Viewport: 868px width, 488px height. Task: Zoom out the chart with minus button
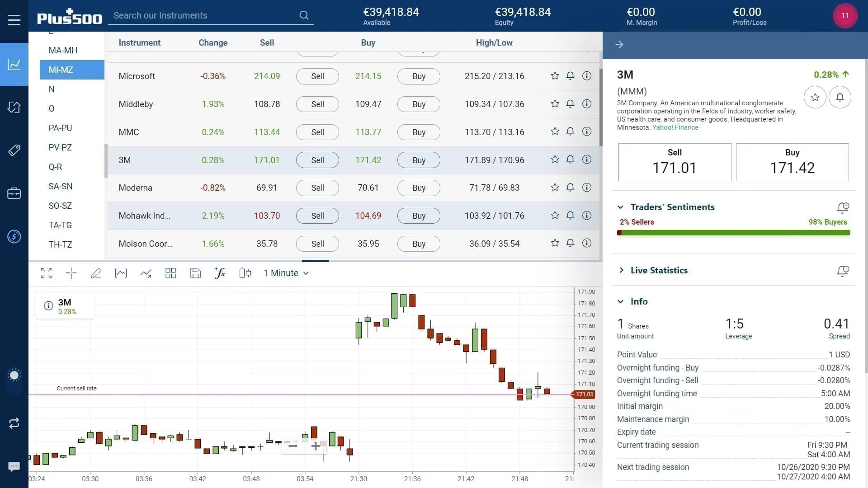(x=292, y=446)
